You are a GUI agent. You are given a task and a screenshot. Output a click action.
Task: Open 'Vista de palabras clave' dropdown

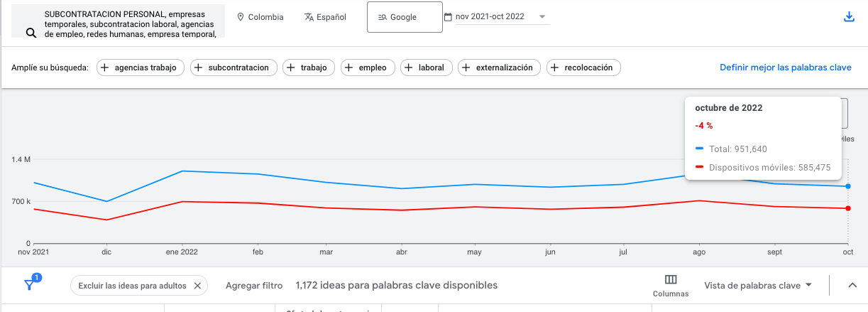[758, 285]
